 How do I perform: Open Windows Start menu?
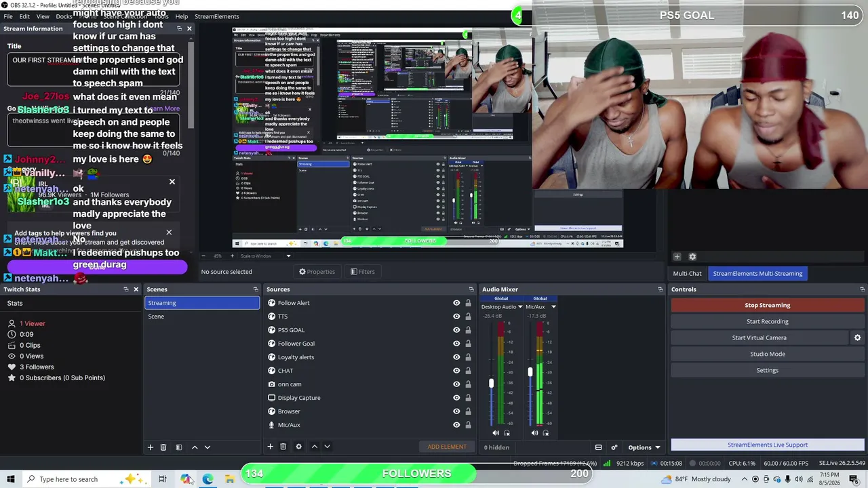[x=11, y=479]
